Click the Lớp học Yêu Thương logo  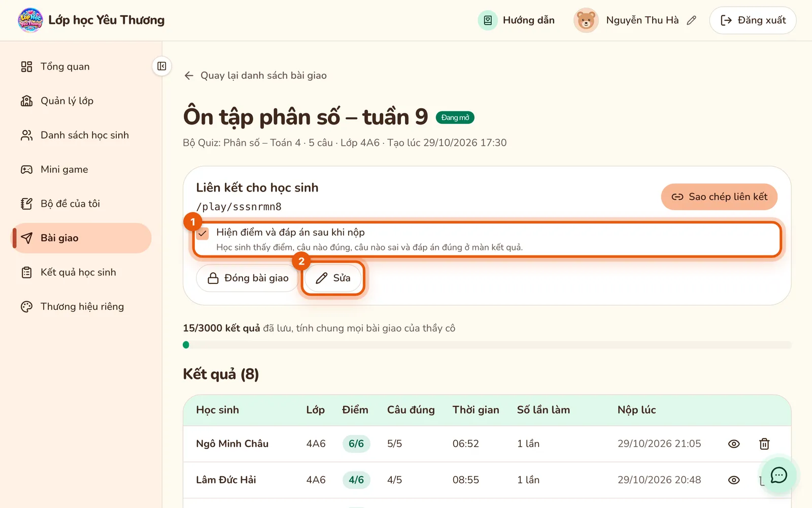click(x=30, y=20)
